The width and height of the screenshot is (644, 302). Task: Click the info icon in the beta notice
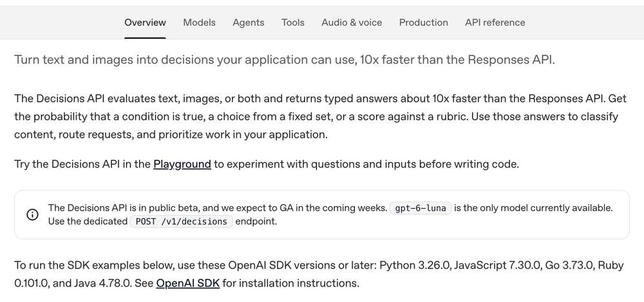[x=32, y=214]
